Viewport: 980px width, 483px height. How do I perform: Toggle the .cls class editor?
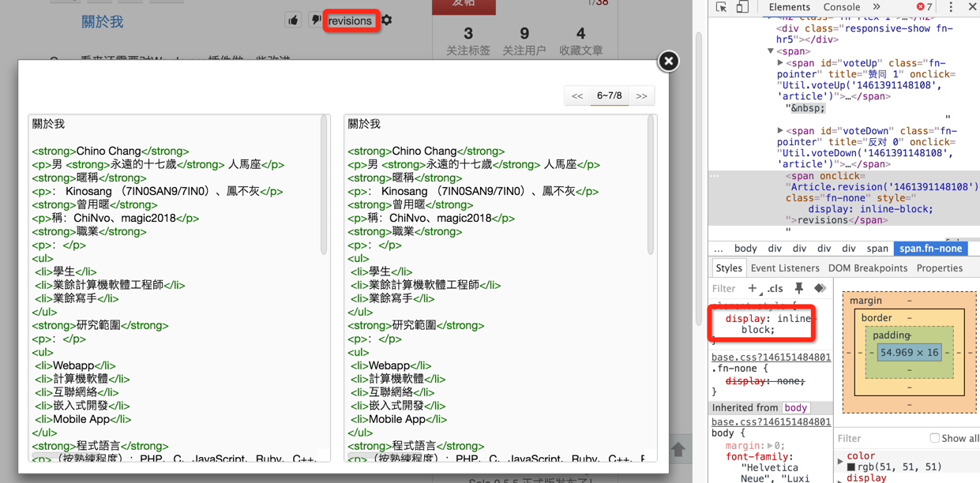tap(775, 289)
